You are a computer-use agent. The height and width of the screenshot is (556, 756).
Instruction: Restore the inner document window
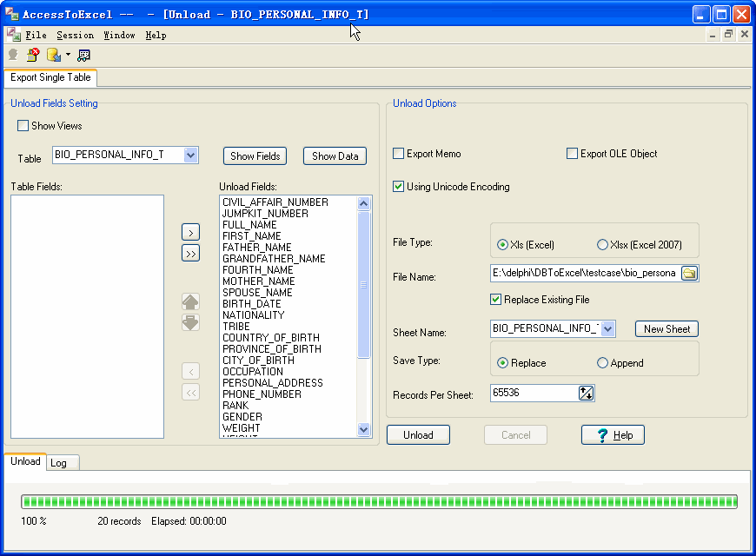[x=728, y=34]
